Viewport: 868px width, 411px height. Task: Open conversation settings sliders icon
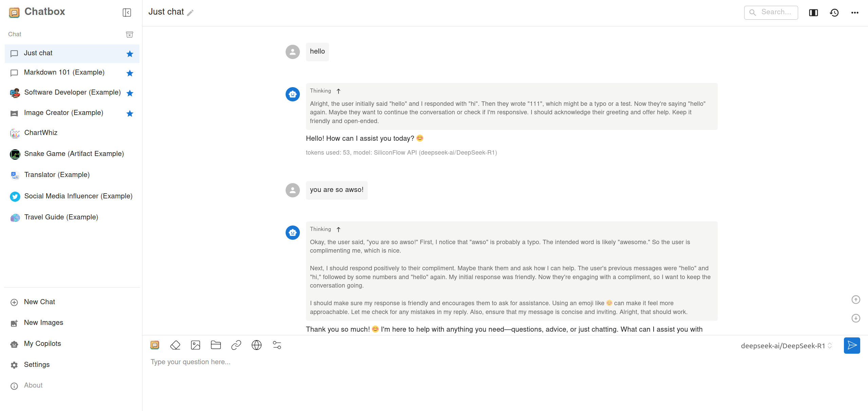pos(277,345)
